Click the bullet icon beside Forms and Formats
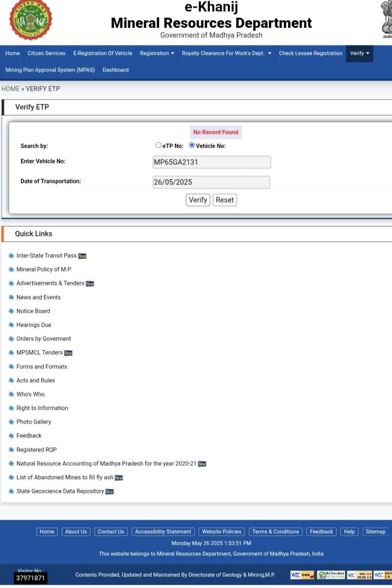392x588 pixels. pyautogui.click(x=11, y=366)
